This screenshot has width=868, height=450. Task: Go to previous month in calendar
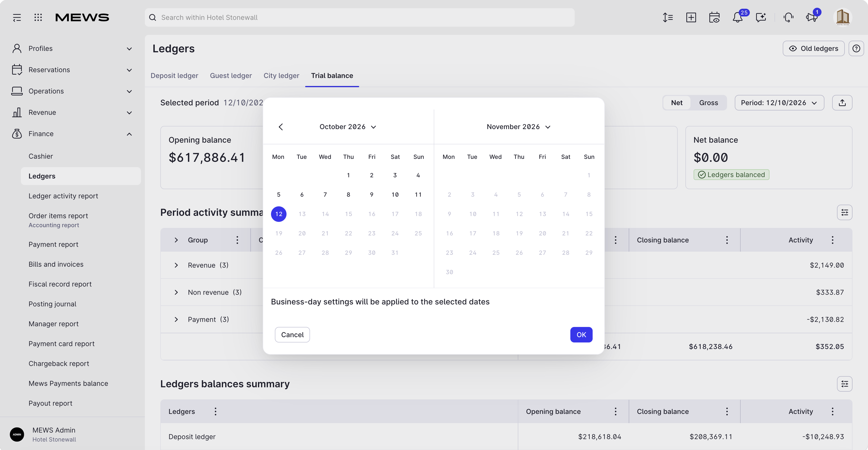point(281,127)
